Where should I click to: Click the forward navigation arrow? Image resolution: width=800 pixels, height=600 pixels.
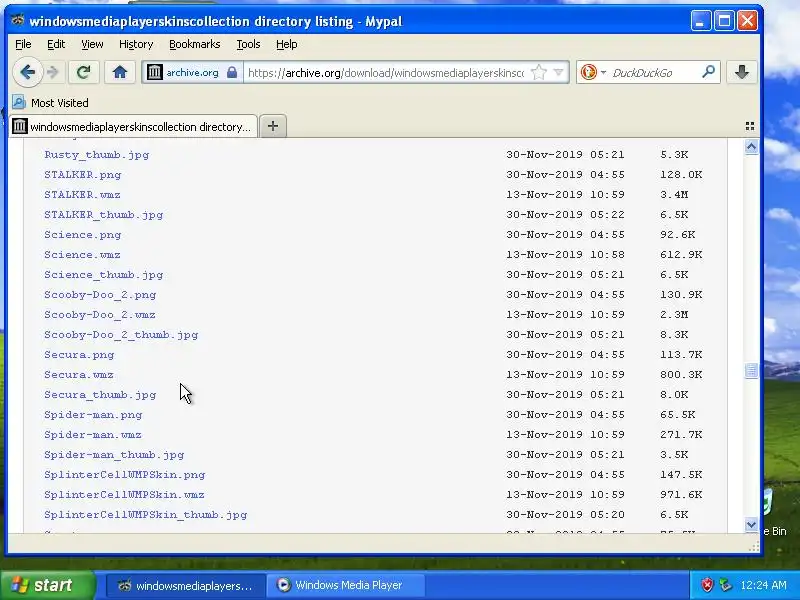(53, 72)
